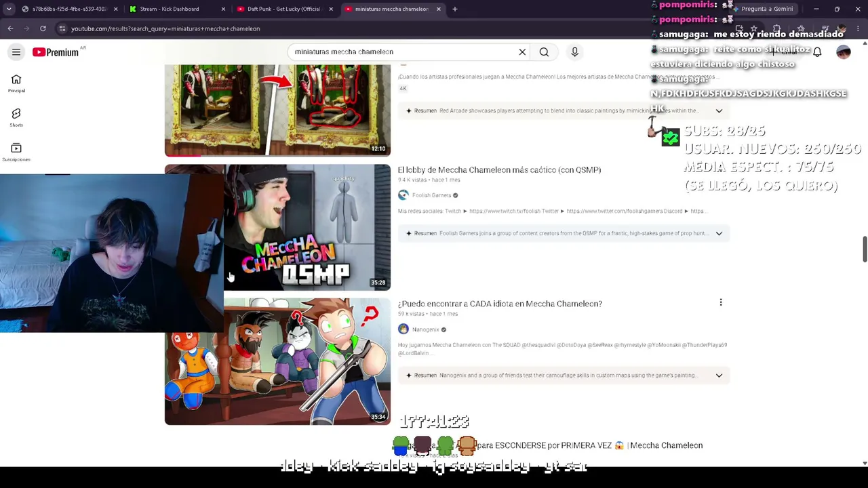868x488 pixels.
Task: Open Shorts in the YouTube sidebar
Action: pos(16,117)
